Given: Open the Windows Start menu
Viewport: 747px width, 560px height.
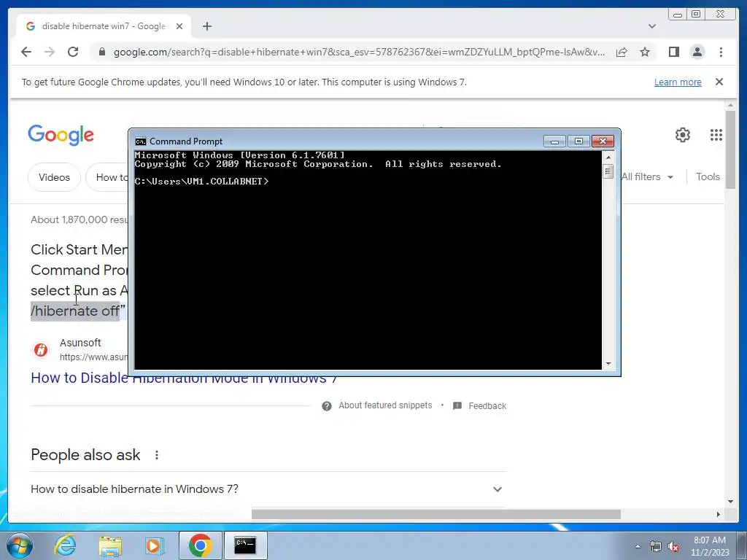Looking at the screenshot, I should click(20, 545).
